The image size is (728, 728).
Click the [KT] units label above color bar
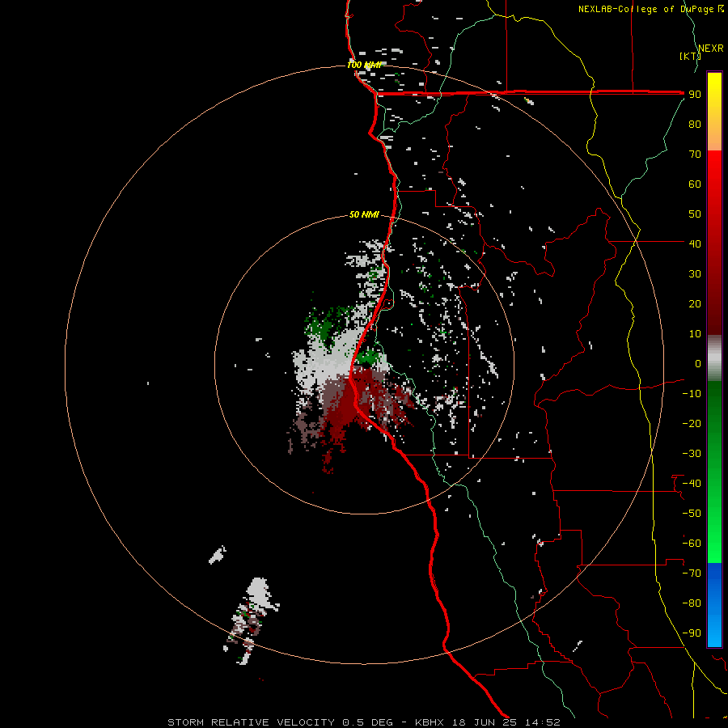click(x=690, y=56)
